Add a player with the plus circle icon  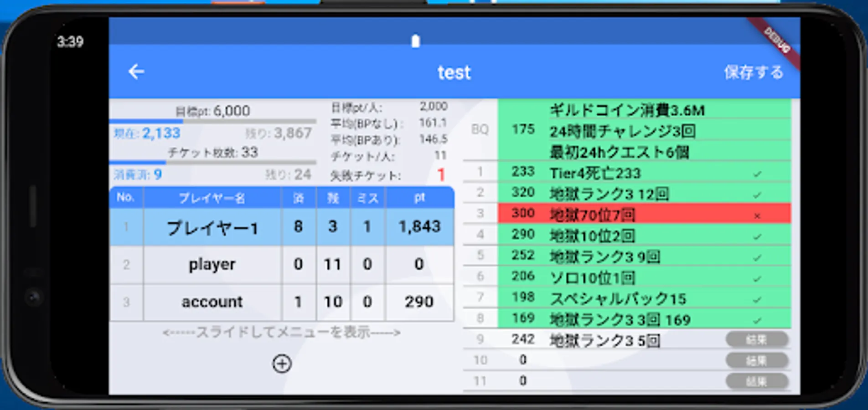tap(282, 364)
